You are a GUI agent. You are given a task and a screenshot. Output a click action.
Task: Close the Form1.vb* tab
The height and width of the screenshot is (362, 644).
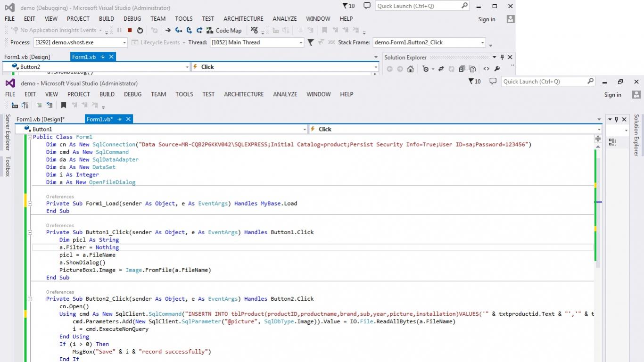click(128, 119)
